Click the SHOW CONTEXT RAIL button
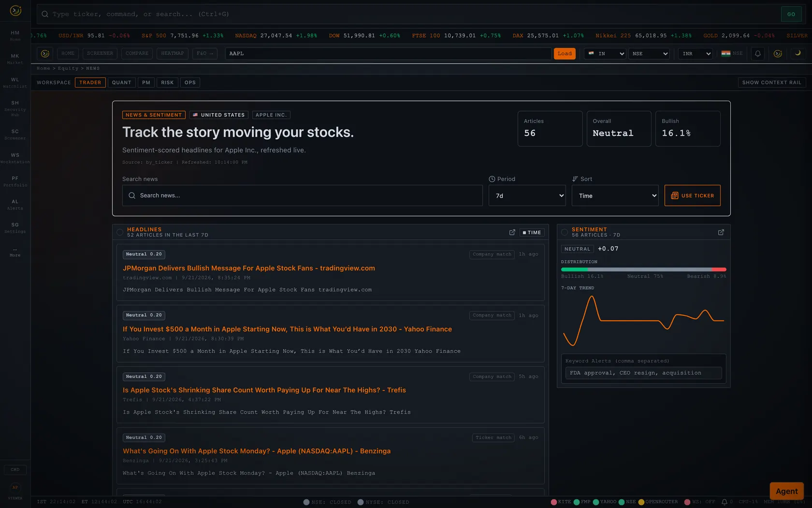 [x=772, y=83]
